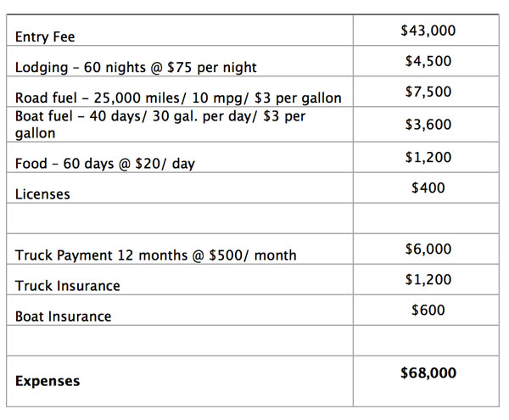
Task: Click the Licenses label cell
Action: (42, 194)
